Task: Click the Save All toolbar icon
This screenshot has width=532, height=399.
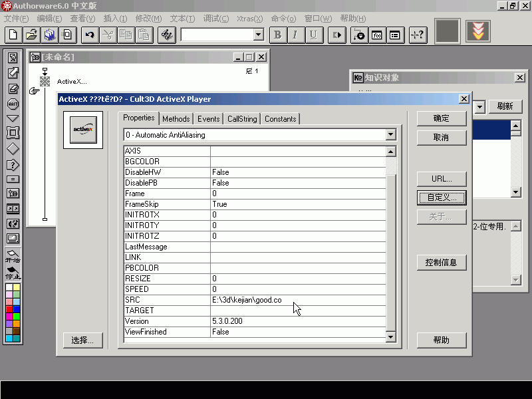Action: coord(49,35)
